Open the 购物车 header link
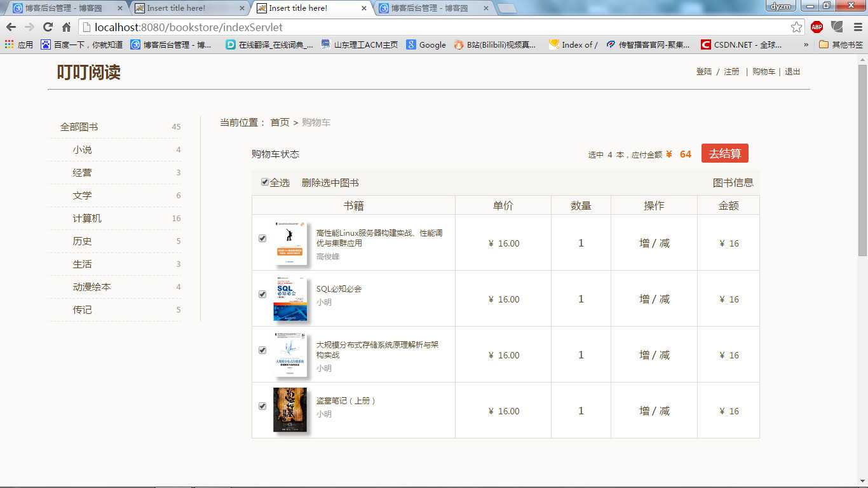The width and height of the screenshot is (868, 488). (x=764, y=72)
